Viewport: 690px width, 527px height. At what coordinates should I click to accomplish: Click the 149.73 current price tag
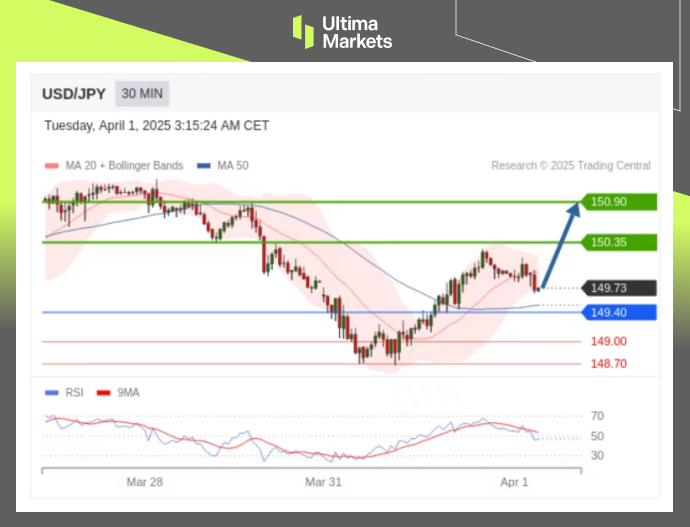(620, 288)
